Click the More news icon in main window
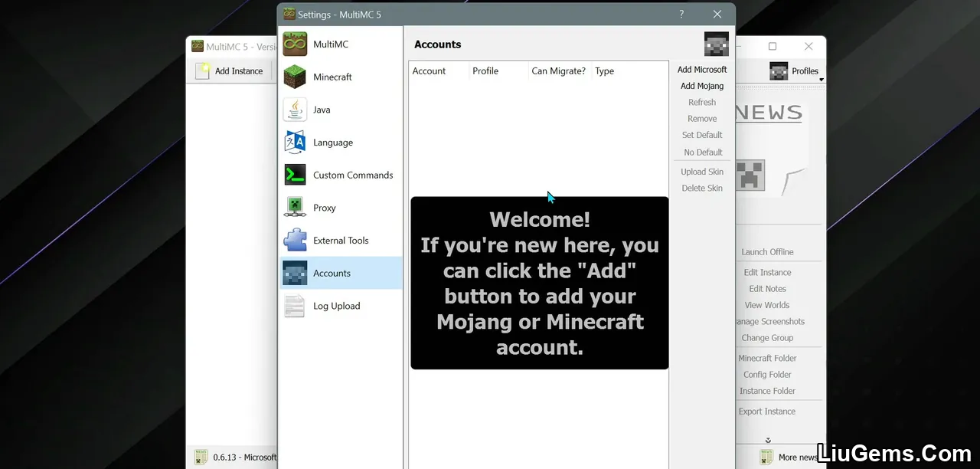The width and height of the screenshot is (980, 469). point(767,458)
